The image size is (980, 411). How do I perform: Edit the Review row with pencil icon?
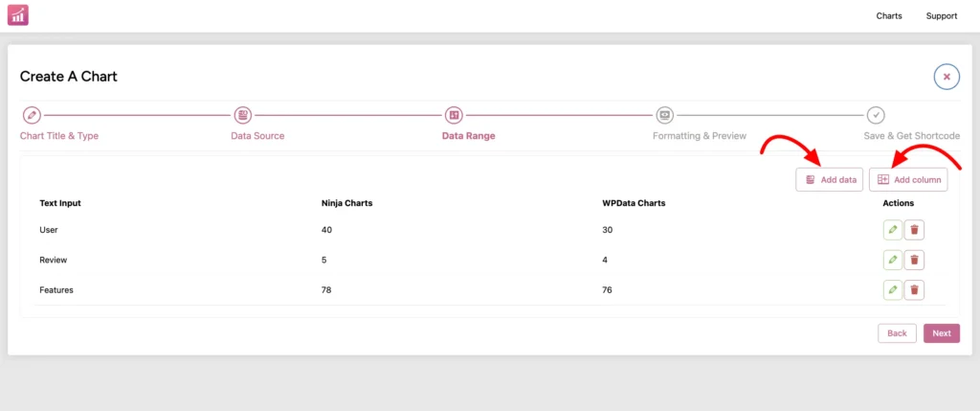click(x=892, y=260)
